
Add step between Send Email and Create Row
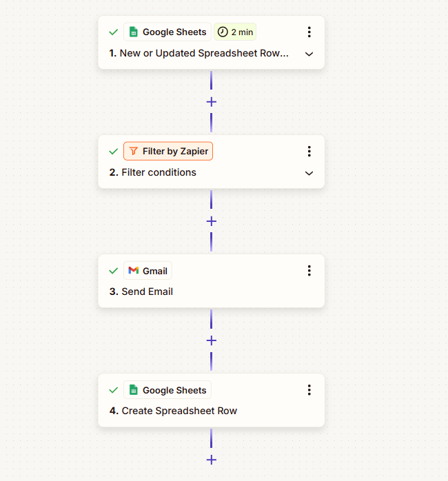(x=211, y=340)
